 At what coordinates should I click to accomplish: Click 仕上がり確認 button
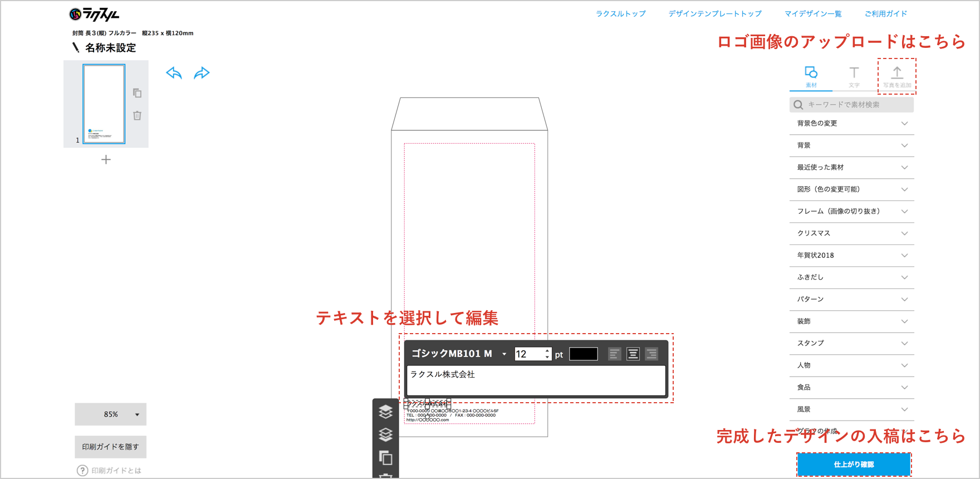point(854,465)
